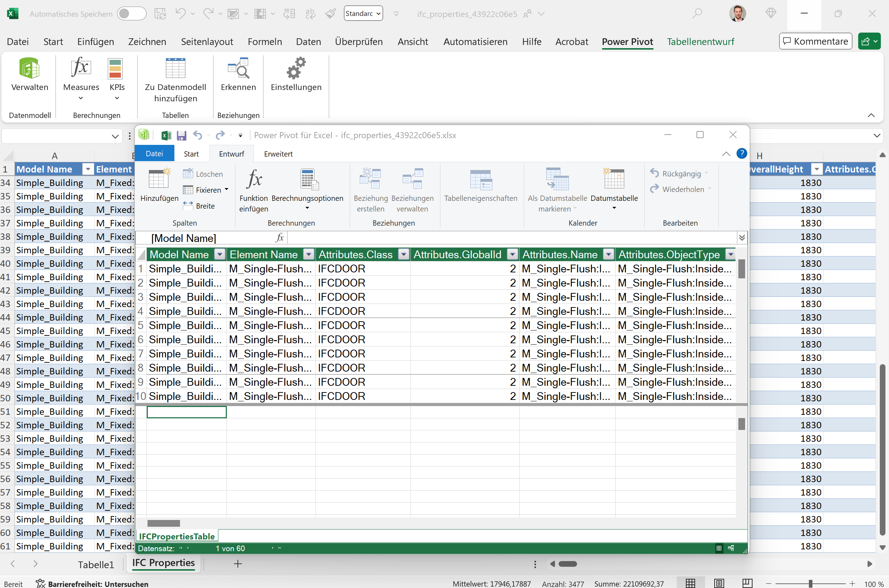Viewport: 889px width, 588px height.
Task: Open the KPIs menu
Action: click(117, 79)
